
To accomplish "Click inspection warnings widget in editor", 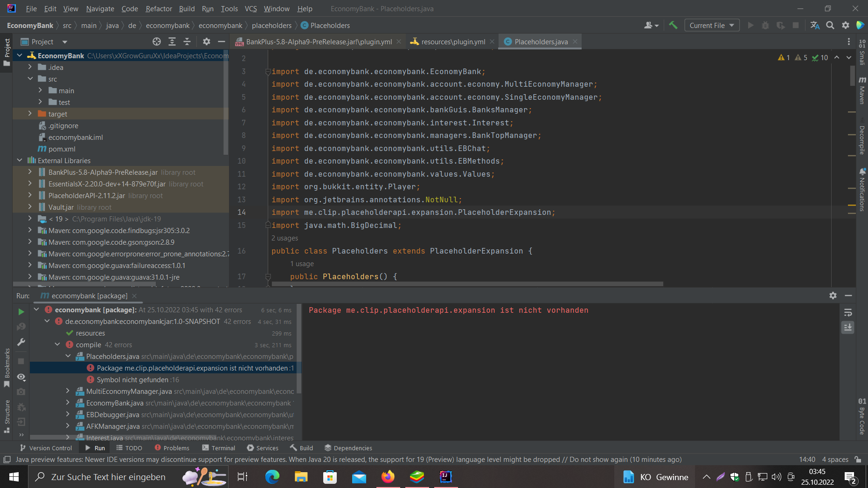I will 803,57.
